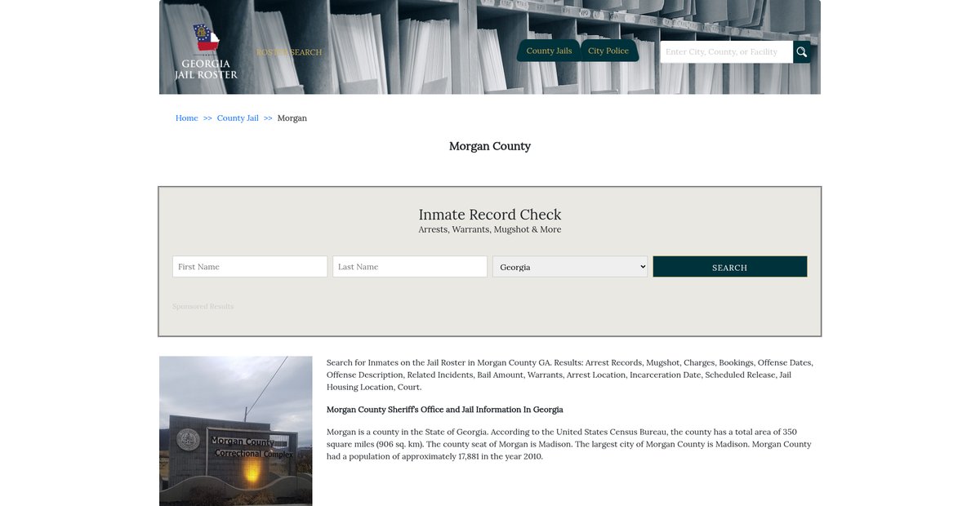Click the Sheriff's Office and Jail Information heading

[x=444, y=410]
